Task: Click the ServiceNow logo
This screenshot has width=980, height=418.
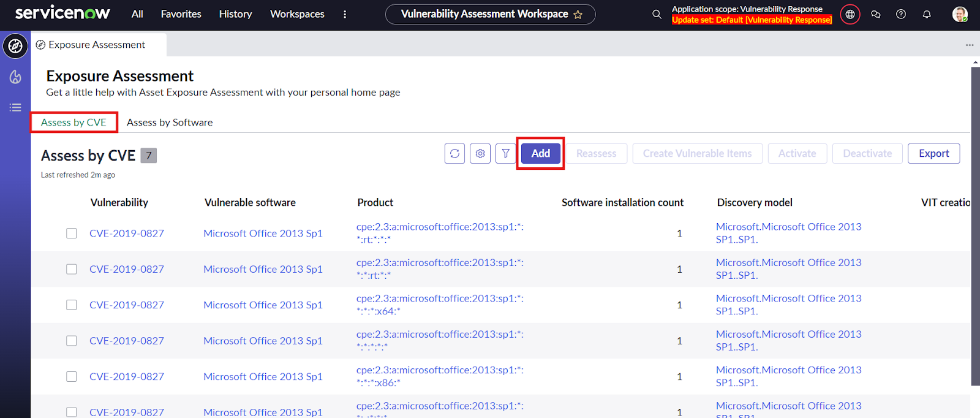Action: click(62, 13)
